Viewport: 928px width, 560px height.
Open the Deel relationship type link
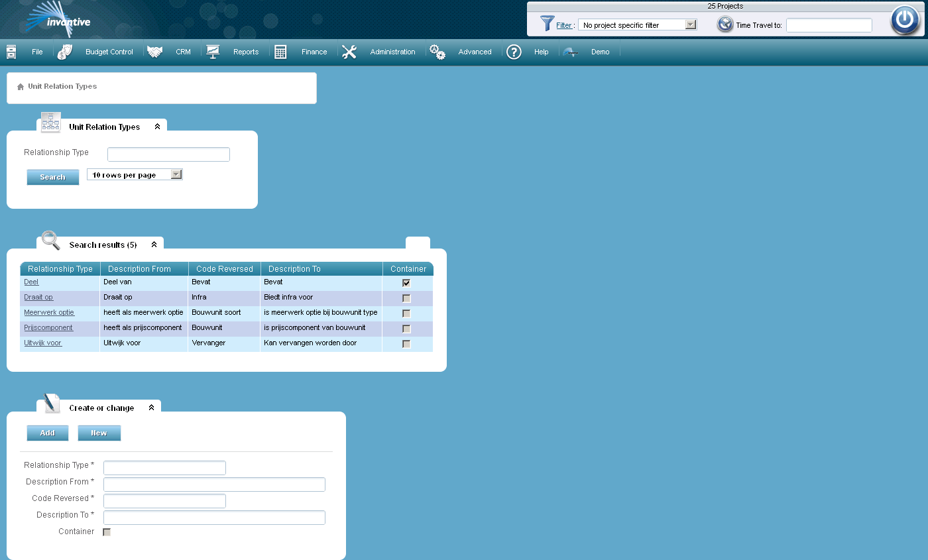coord(31,282)
